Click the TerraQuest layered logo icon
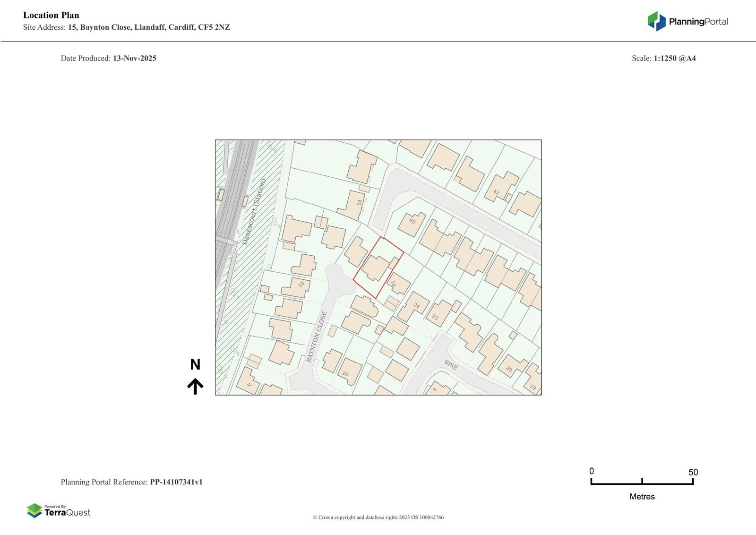The width and height of the screenshot is (756, 535). tap(34, 511)
